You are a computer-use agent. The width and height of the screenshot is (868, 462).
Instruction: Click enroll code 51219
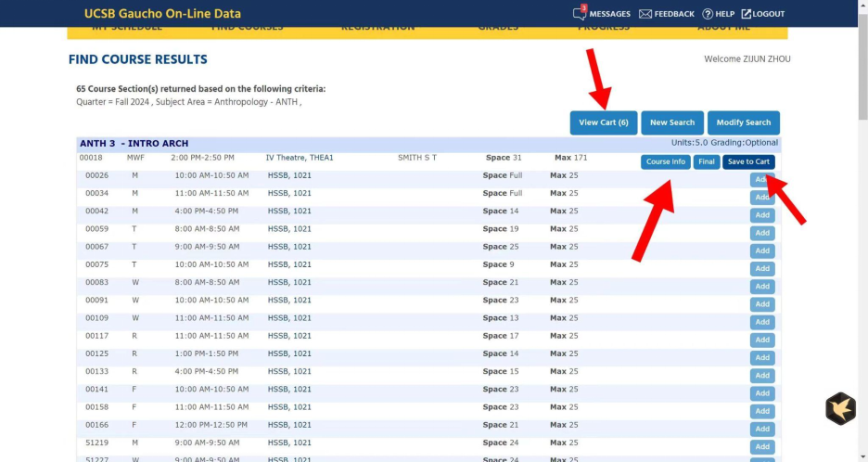coord(96,443)
